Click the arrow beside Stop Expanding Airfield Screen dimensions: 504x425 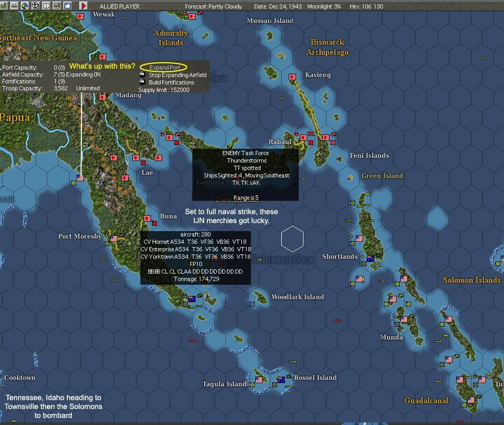pos(142,74)
